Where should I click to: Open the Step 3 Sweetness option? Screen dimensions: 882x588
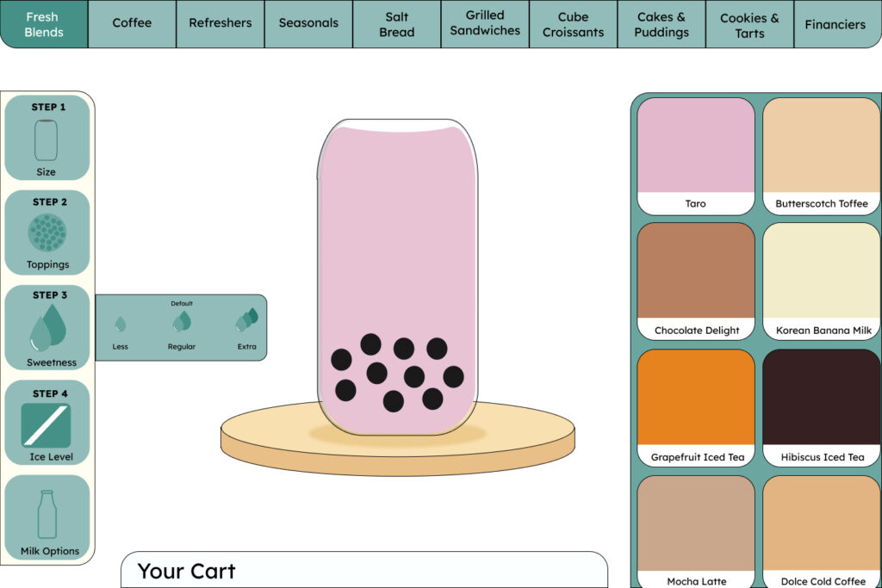pyautogui.click(x=47, y=327)
